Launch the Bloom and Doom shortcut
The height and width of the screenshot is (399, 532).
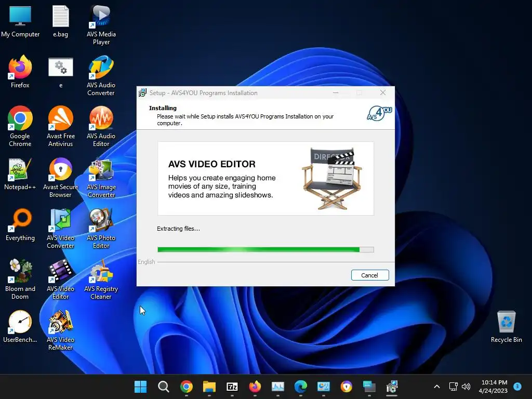pos(20,280)
